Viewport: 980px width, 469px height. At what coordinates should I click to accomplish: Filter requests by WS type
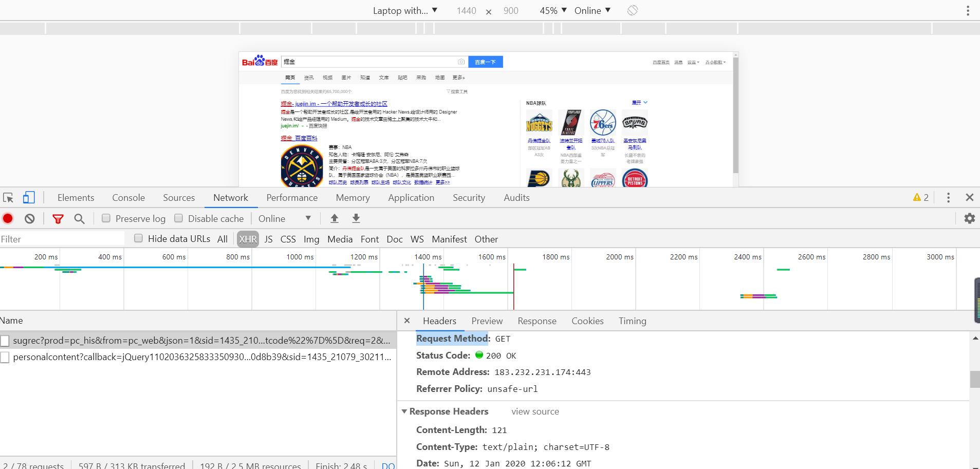click(417, 239)
